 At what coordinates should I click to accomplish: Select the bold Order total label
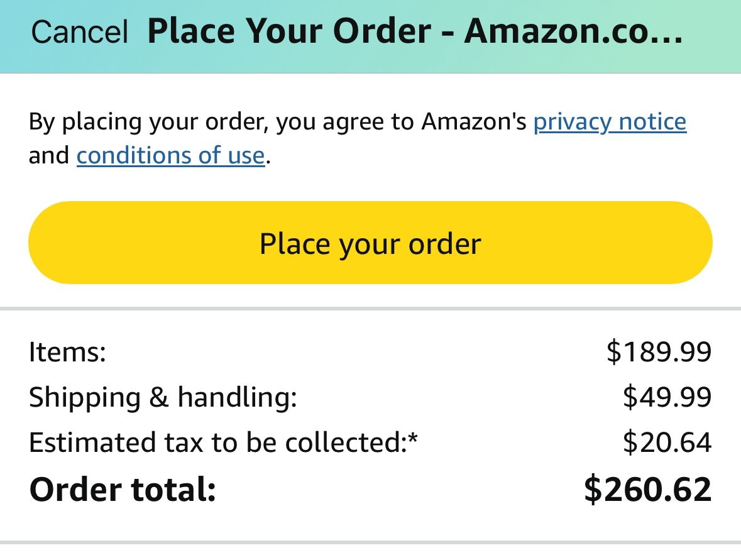click(123, 490)
